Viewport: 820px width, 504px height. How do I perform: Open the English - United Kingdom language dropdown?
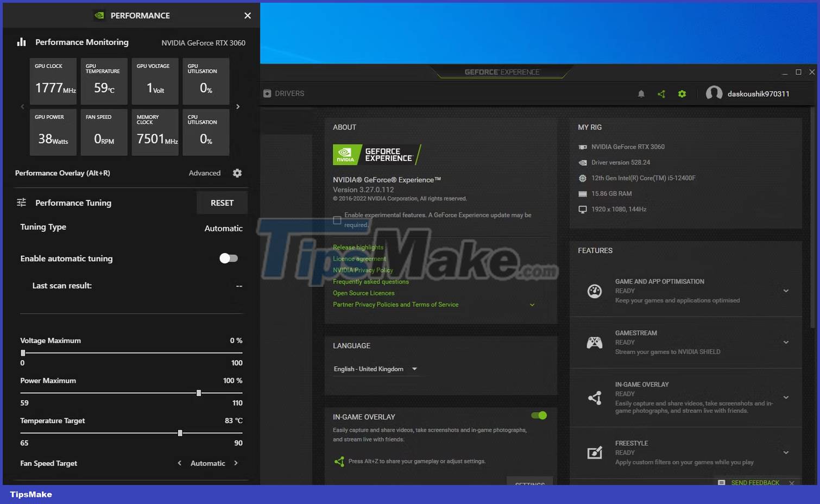376,369
